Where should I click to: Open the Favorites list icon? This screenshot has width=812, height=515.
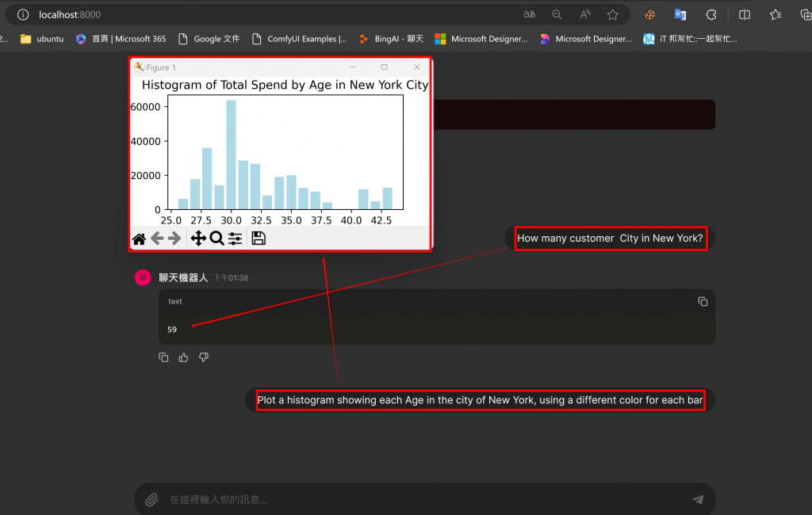[776, 14]
